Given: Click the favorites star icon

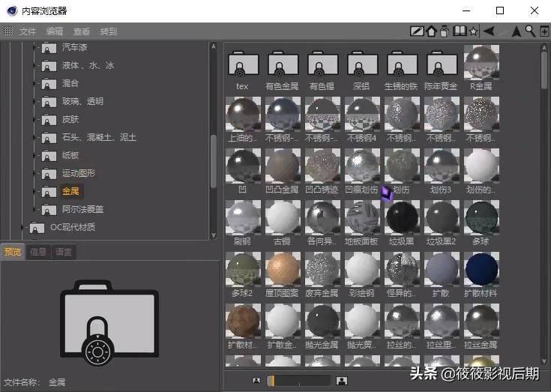Looking at the screenshot, I should point(473,31).
